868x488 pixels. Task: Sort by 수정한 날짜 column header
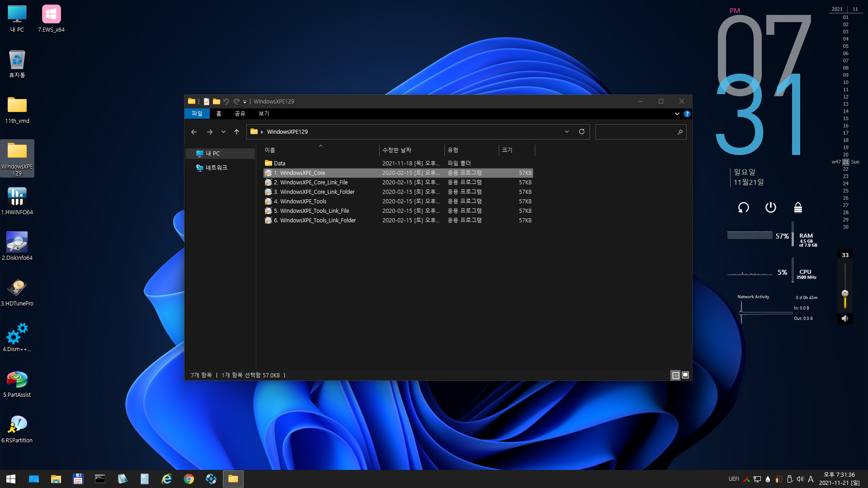[x=412, y=150]
